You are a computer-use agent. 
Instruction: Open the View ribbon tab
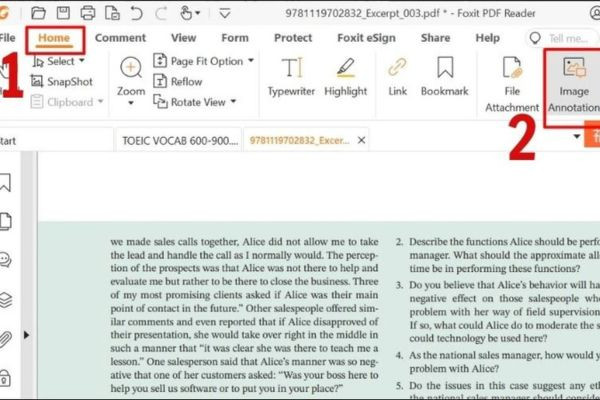click(183, 38)
